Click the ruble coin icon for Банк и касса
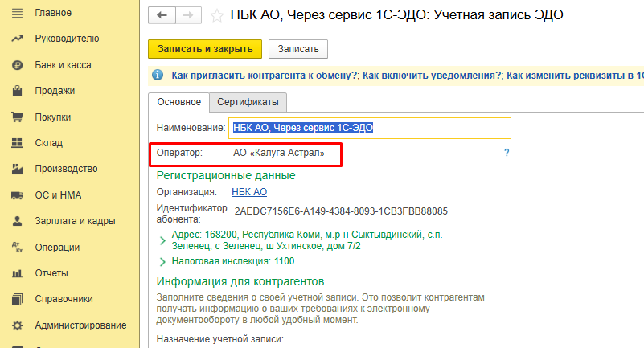 click(x=17, y=65)
